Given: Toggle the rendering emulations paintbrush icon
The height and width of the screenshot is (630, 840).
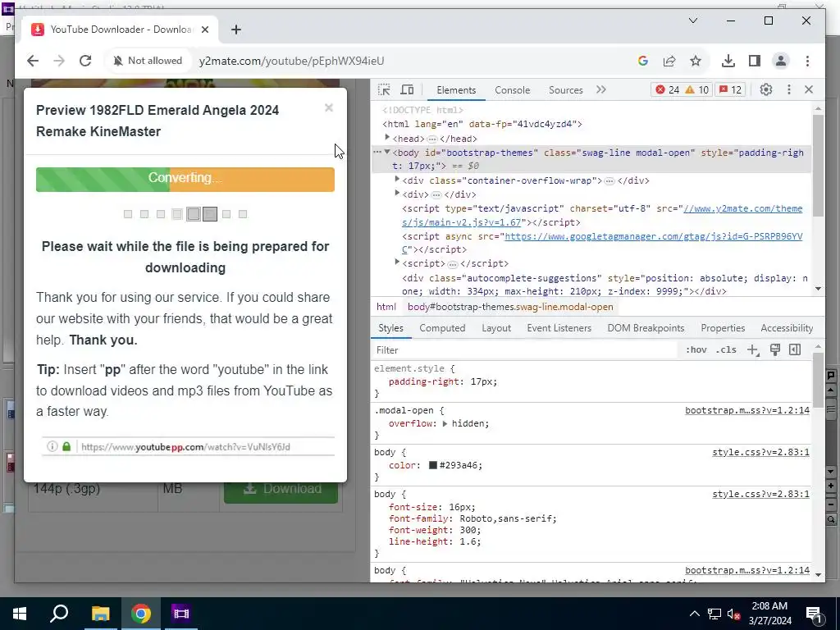Looking at the screenshot, I should pos(774,349).
